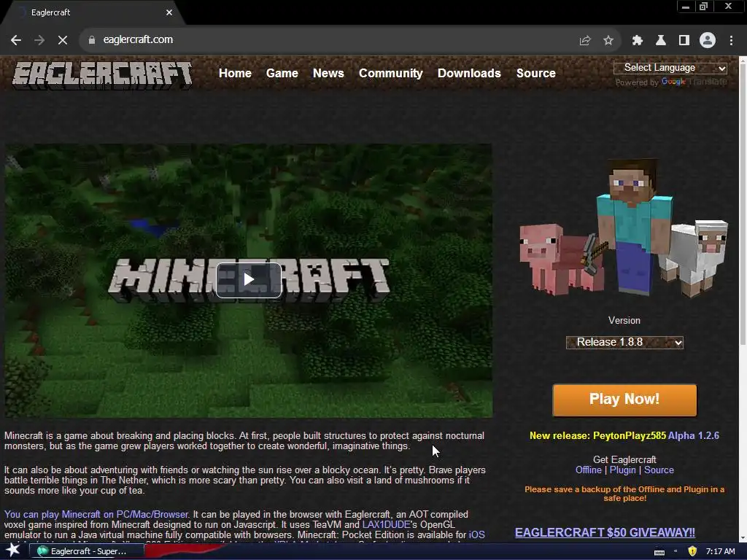Viewport: 747px width, 560px height.
Task: Open the Eaglercraft taskbar window button
Action: (x=87, y=551)
